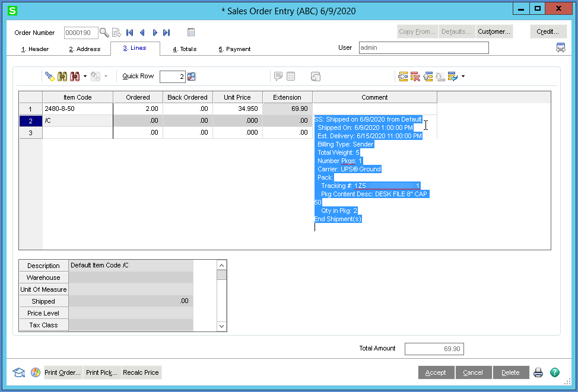Image resolution: width=578 pixels, height=392 pixels.
Task: Click the grid view icon in toolbar
Action: coord(291,77)
